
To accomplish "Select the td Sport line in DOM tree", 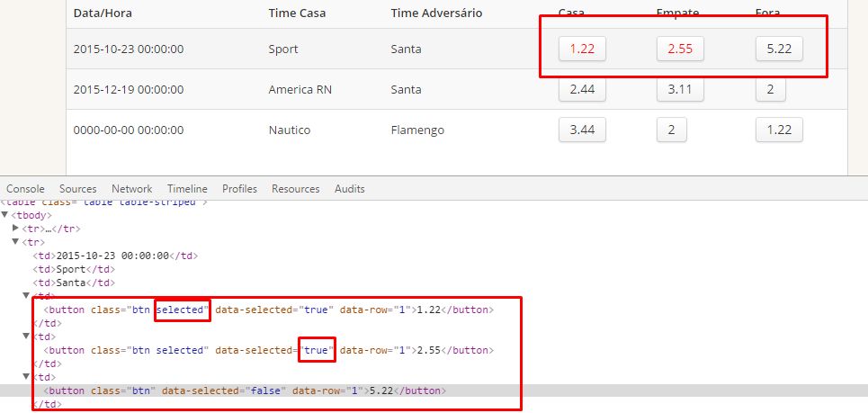I will point(74,269).
